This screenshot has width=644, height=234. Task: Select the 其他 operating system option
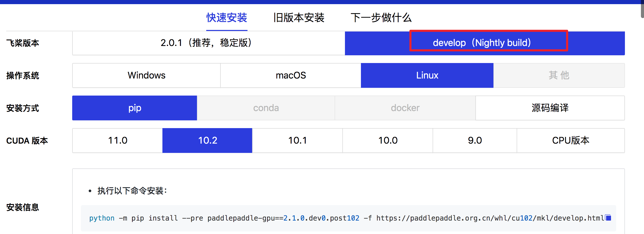[559, 75]
